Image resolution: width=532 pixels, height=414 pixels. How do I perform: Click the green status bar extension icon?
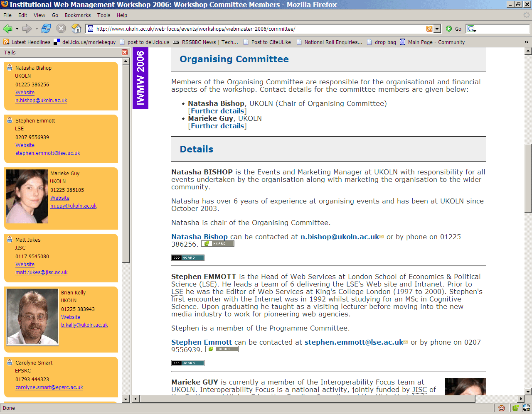516,408
